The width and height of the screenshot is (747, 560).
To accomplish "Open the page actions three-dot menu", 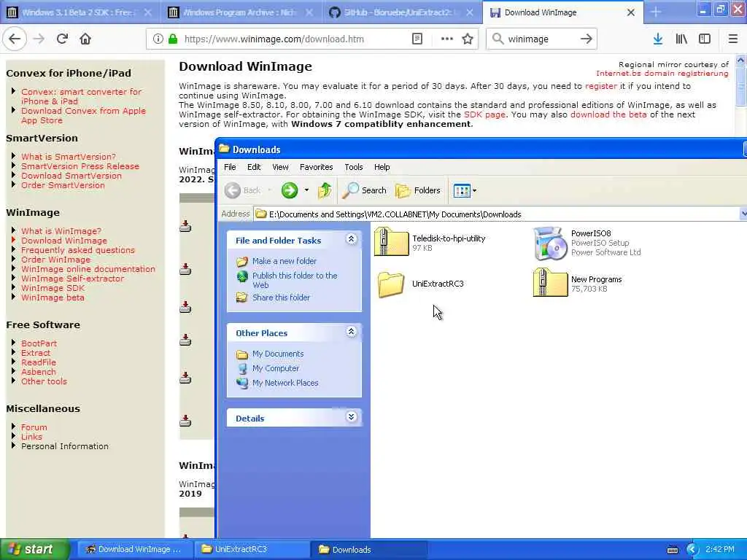I will (447, 39).
